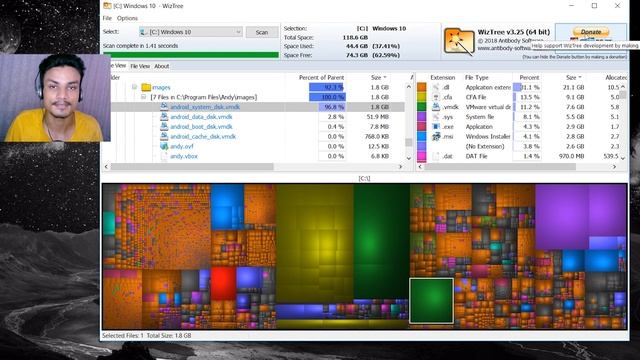Screen dimensions: 640x360
Task: Click the blue .msi color swatch
Action: click(421, 136)
